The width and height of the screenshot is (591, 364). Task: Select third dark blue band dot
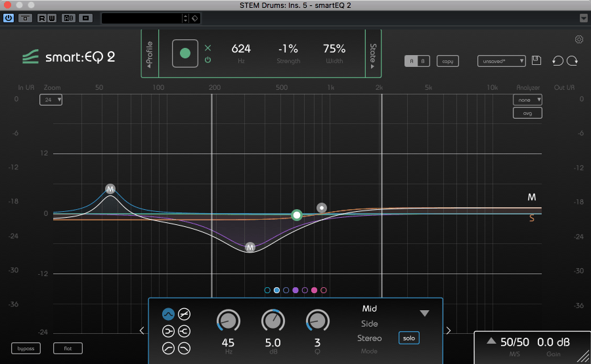[x=286, y=291]
